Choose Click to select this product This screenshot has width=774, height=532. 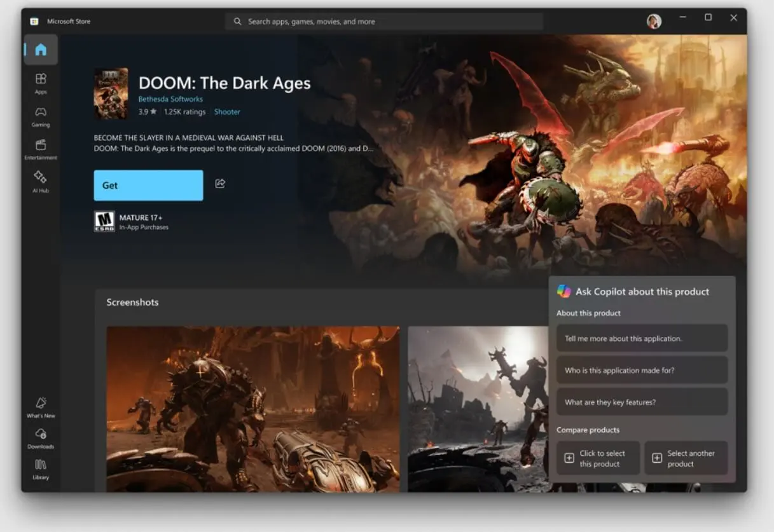[x=598, y=458]
